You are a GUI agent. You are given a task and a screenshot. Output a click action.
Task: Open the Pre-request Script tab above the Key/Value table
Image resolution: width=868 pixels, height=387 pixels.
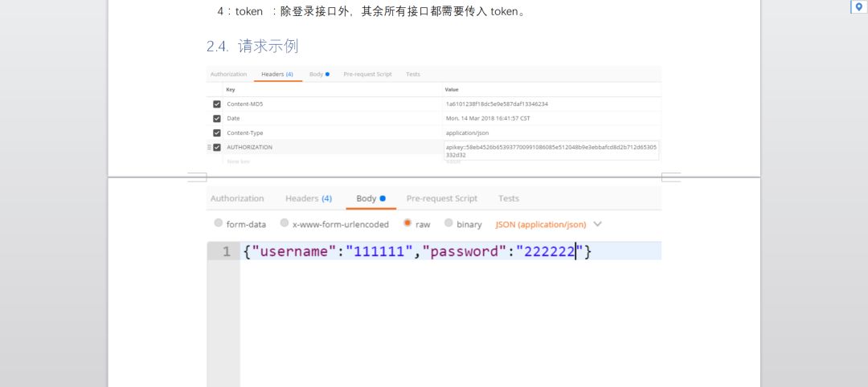[x=367, y=74]
